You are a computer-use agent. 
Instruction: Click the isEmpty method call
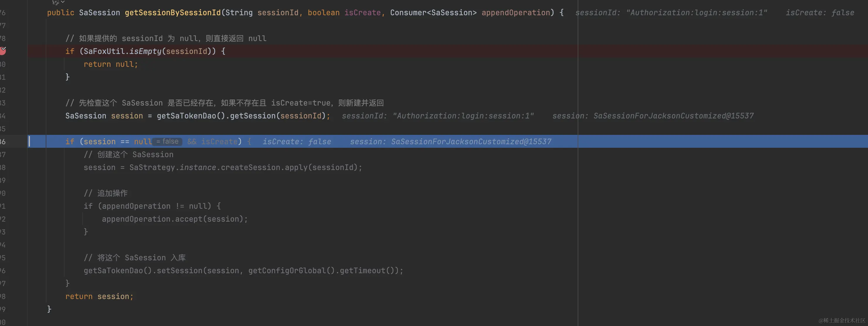click(145, 51)
